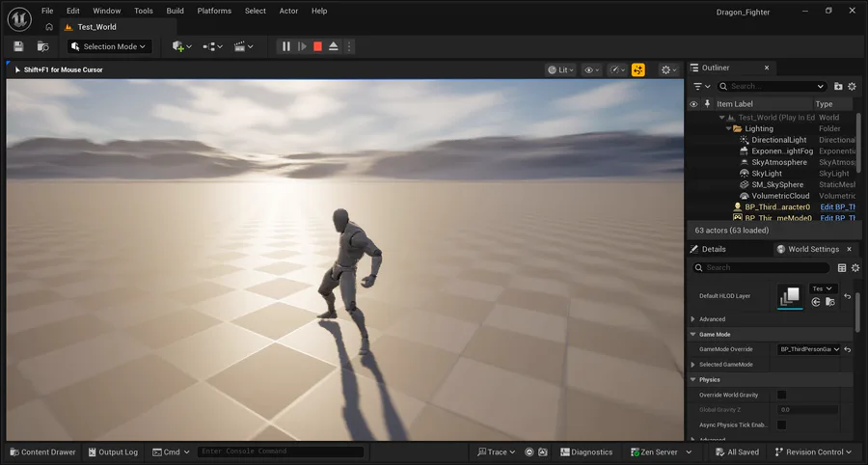Screen dimensions: 868x465
Task: Click the Default HLOD Layer thumbnail
Action: [790, 296]
